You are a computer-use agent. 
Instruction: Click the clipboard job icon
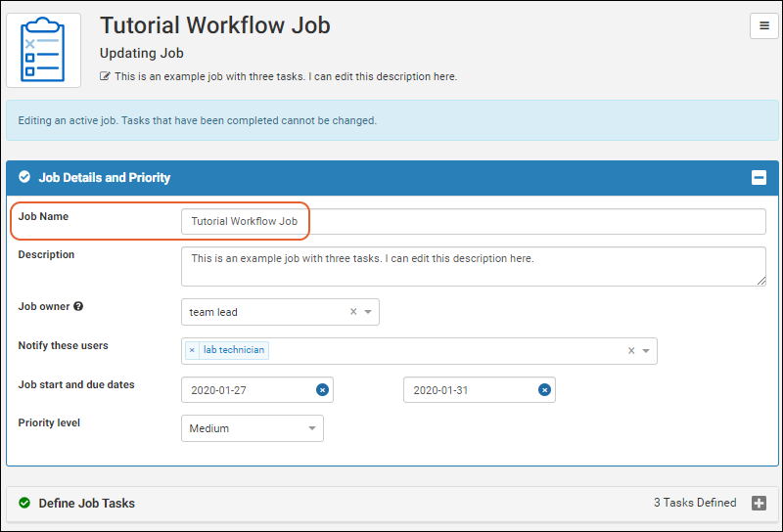pyautogui.click(x=43, y=50)
